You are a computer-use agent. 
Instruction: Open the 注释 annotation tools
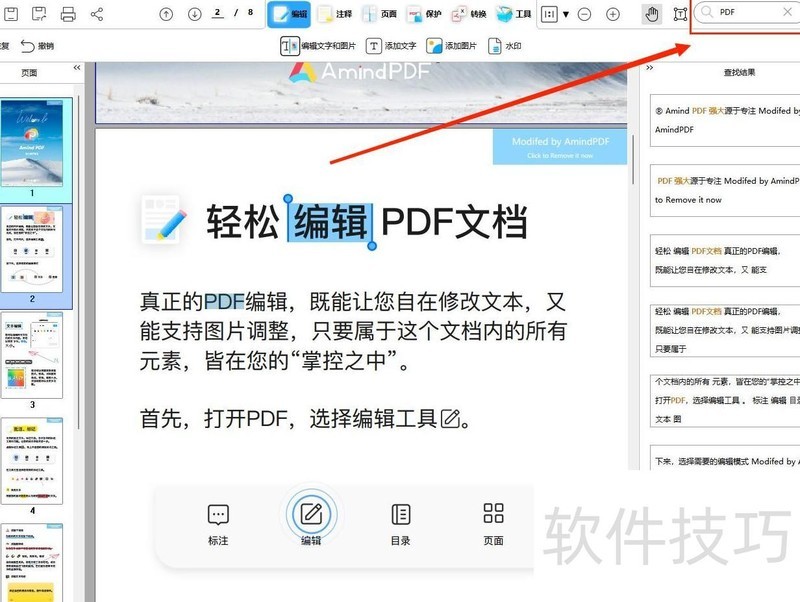pos(337,14)
